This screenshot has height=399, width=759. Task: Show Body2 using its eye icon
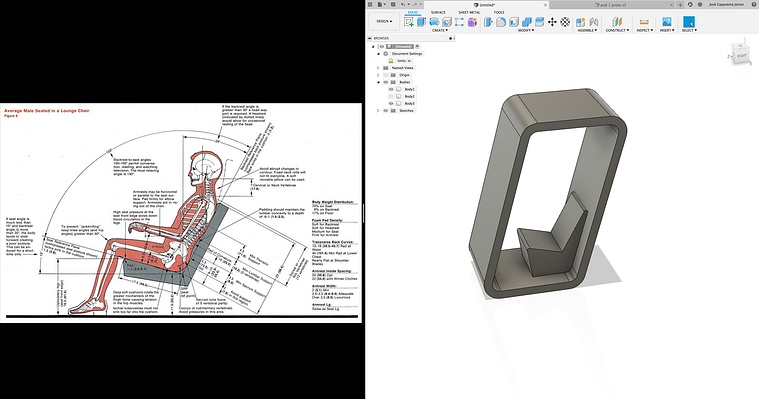coord(392,96)
